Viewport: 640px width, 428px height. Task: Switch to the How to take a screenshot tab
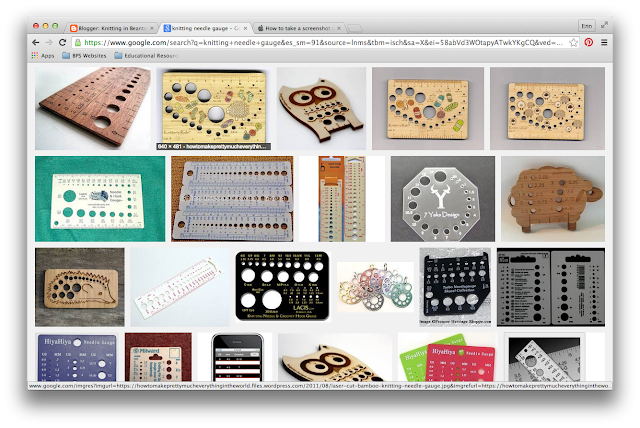(x=299, y=28)
